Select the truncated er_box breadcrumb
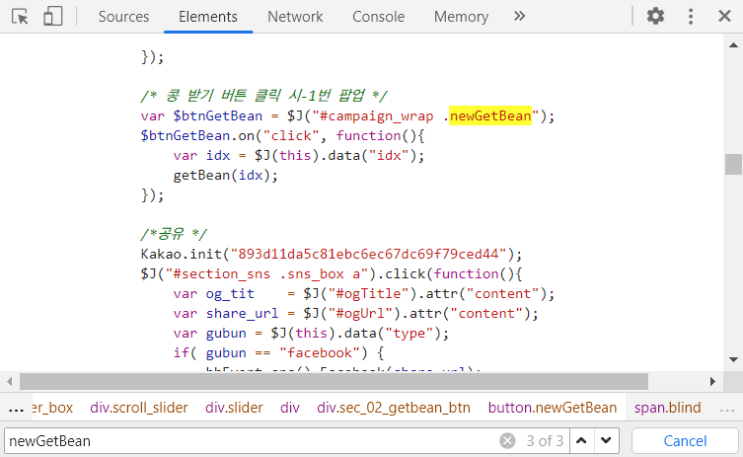The image size is (743, 457). [53, 408]
